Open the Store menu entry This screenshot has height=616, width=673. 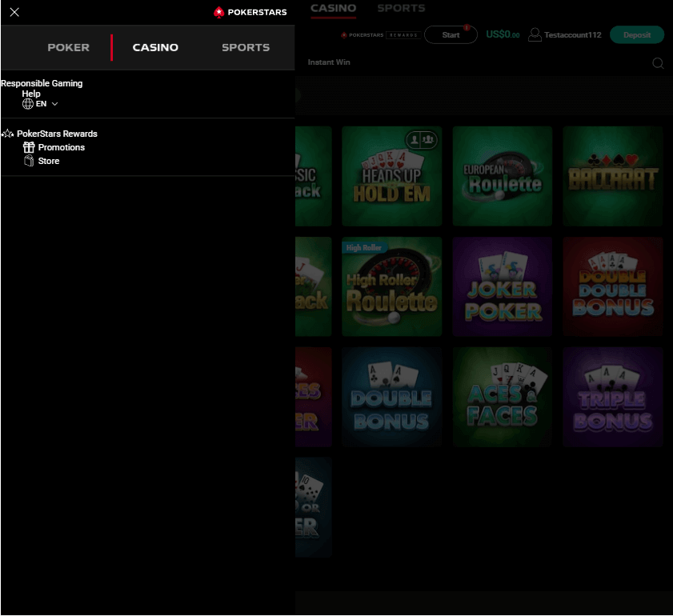click(x=49, y=161)
